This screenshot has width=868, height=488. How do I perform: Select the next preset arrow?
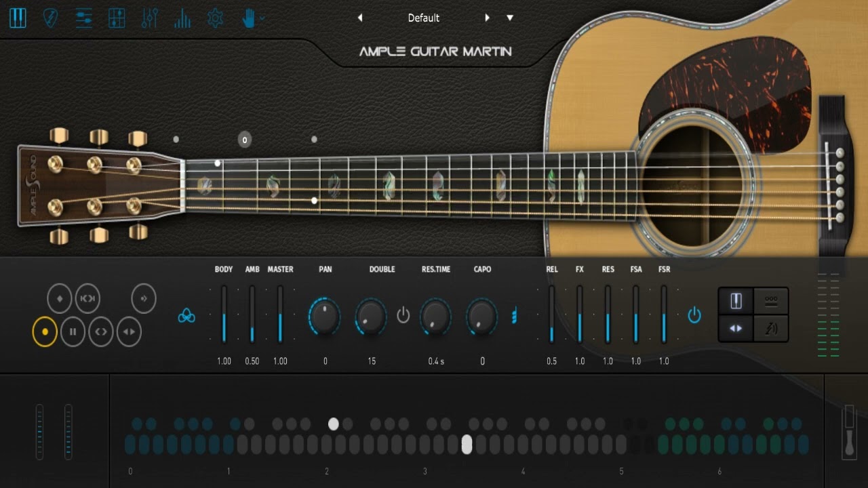coord(487,18)
